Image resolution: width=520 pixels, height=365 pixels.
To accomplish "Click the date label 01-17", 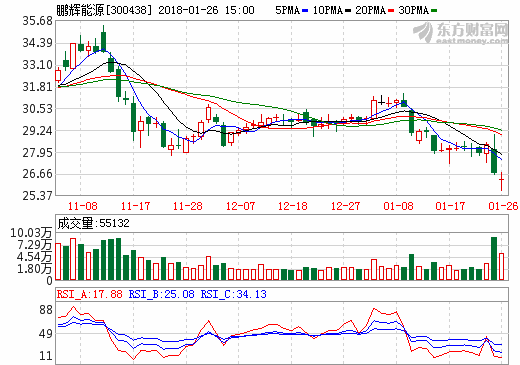I will coord(450,206).
